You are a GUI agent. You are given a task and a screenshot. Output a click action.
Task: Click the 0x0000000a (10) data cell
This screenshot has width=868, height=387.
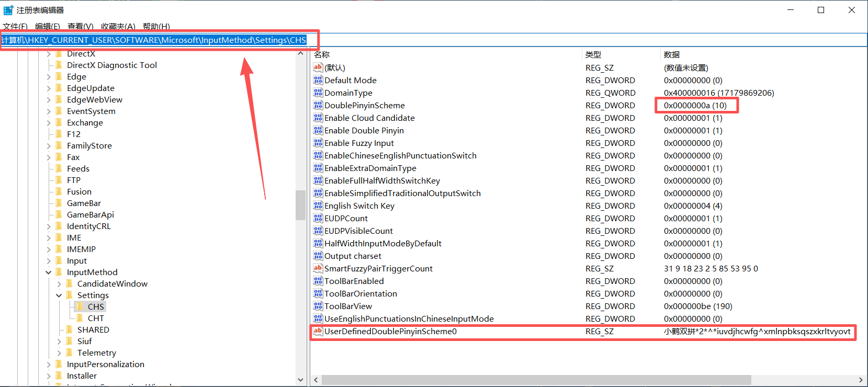click(695, 105)
